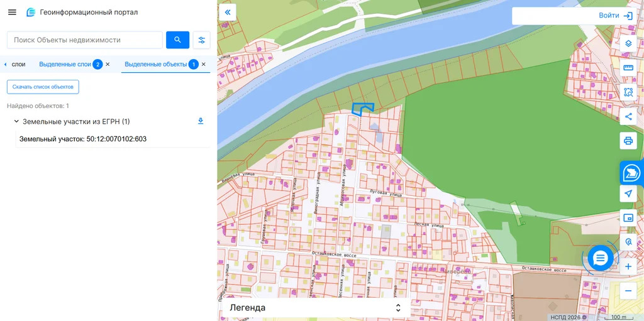
Task: Collapse Земельные участки из ЕГРН group
Action: coord(16,121)
